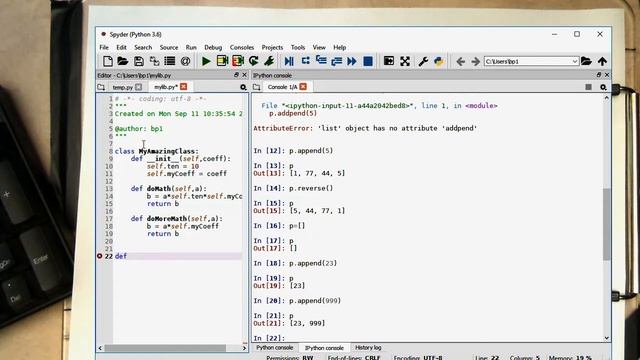Close the mylib.py* tab

point(184,87)
